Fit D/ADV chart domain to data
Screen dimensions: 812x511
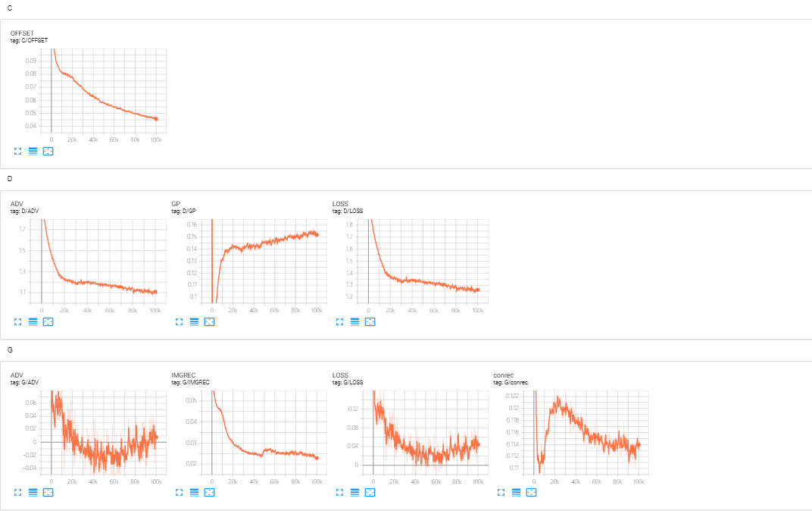[x=48, y=321]
